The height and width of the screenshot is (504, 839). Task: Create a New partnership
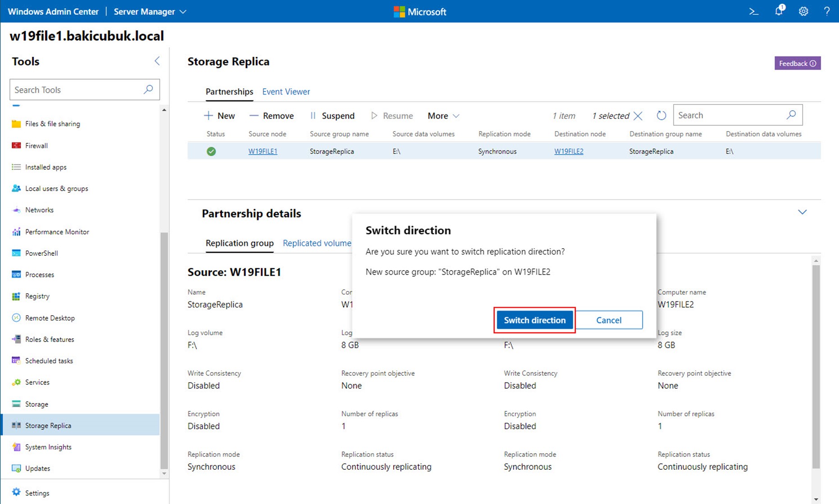click(219, 116)
